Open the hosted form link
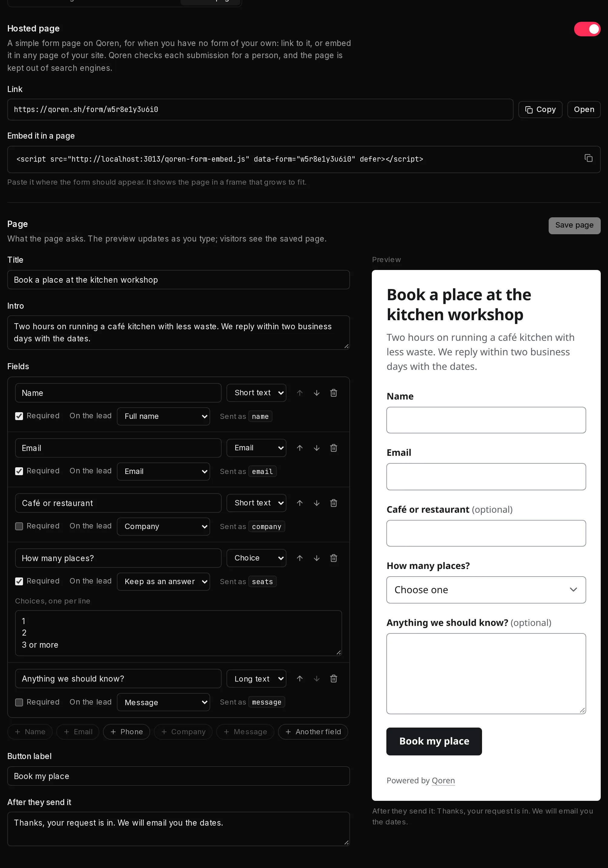Image resolution: width=608 pixels, height=868 pixels. tap(584, 110)
